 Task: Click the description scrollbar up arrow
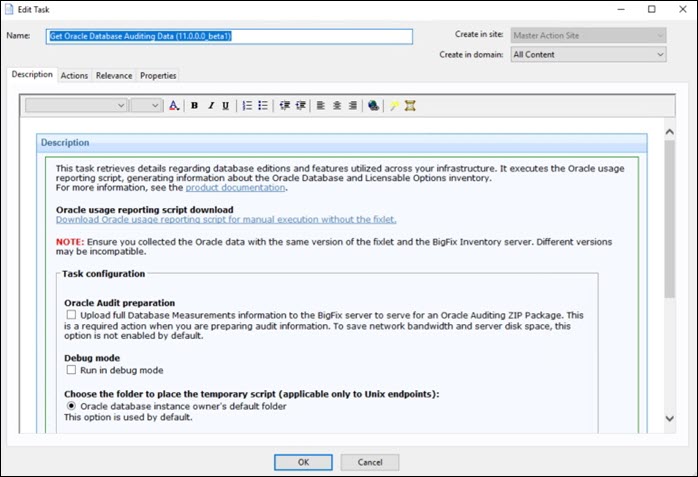click(670, 132)
